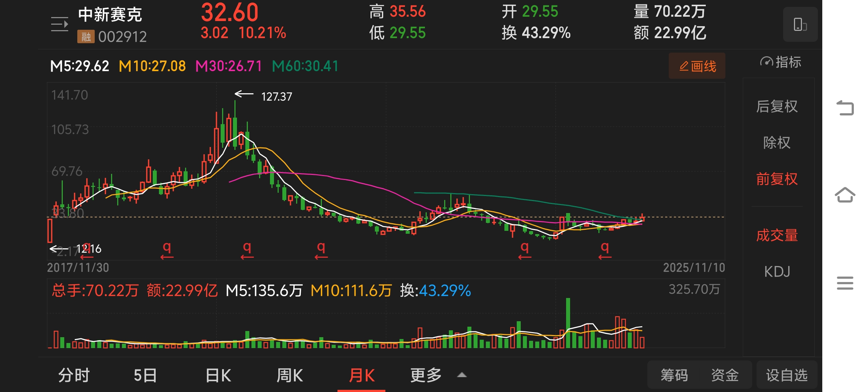
Task: Click the 127.37 peak price marker
Action: pyautogui.click(x=276, y=97)
